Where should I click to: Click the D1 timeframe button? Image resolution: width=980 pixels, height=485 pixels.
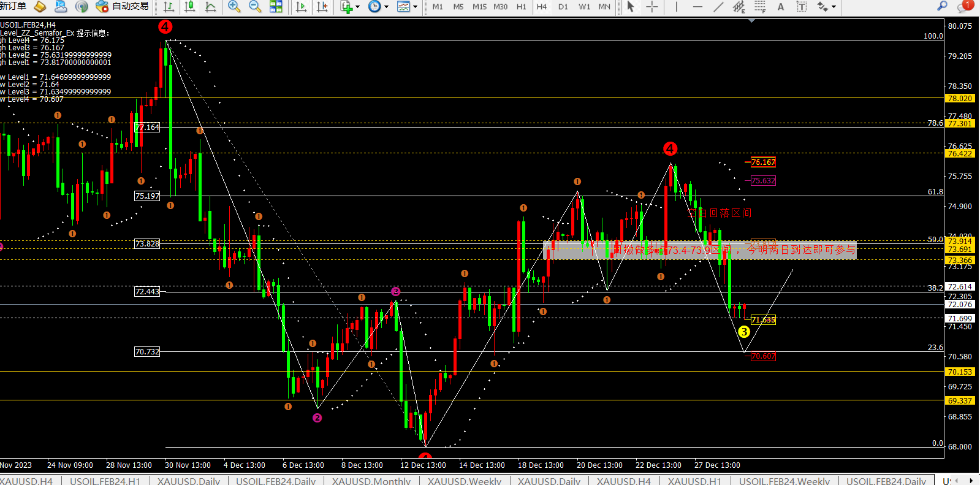[x=563, y=7]
